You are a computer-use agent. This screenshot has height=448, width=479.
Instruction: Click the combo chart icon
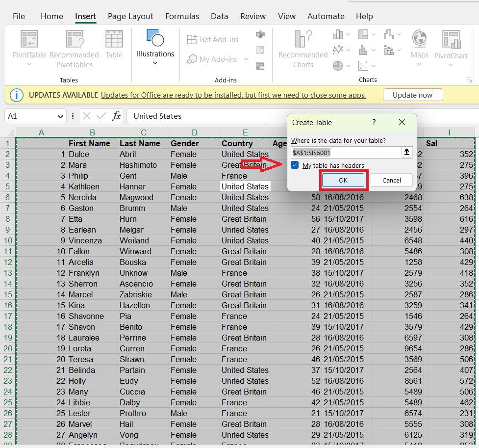click(x=389, y=50)
